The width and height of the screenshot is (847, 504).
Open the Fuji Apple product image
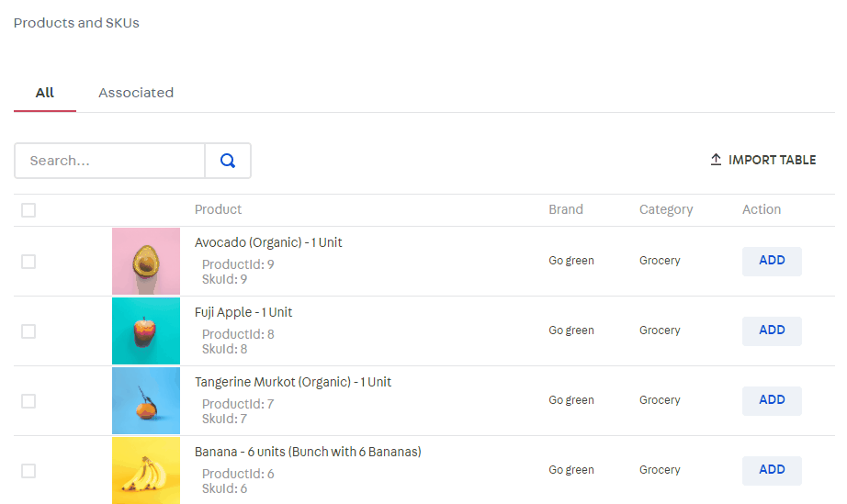[146, 331]
